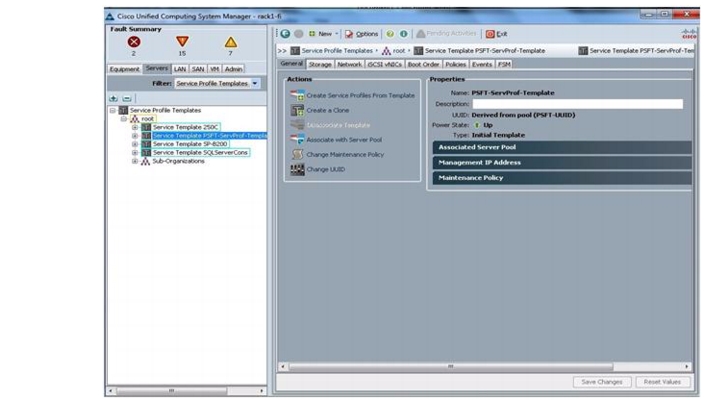Click the Change Maintenance Policy link
704x404 pixels.
coord(345,155)
